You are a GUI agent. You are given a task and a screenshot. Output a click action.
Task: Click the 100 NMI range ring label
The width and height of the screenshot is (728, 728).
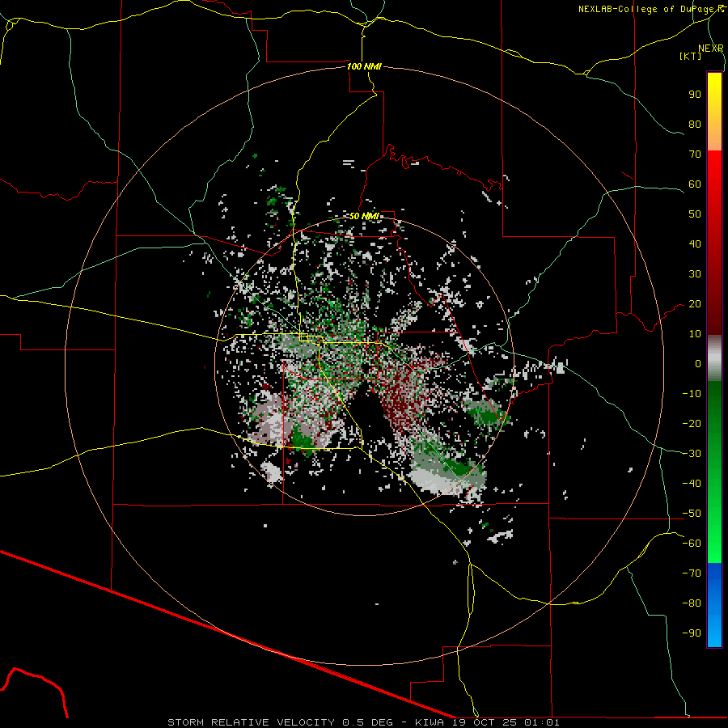click(364, 66)
